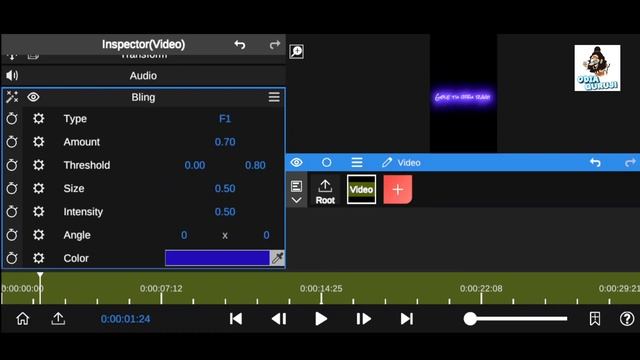The height and width of the screenshot is (360, 640).
Task: Edit the Threshold value 0.00
Action: point(195,165)
